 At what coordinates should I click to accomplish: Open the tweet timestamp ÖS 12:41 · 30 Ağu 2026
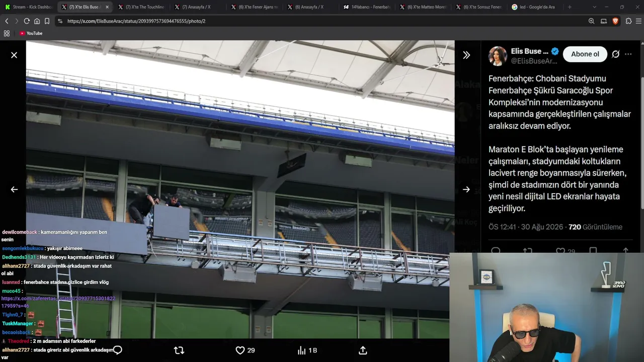(x=526, y=227)
